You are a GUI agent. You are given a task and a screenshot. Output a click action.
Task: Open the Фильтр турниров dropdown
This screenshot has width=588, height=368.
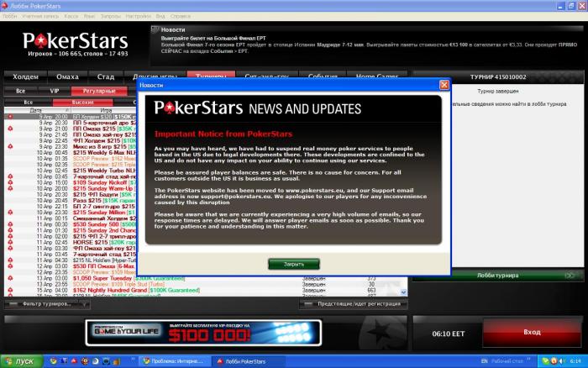click(47, 304)
